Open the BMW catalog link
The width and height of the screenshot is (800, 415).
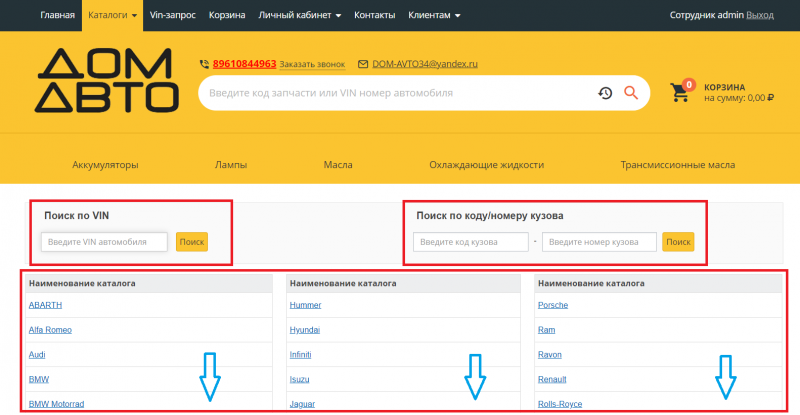(x=39, y=379)
